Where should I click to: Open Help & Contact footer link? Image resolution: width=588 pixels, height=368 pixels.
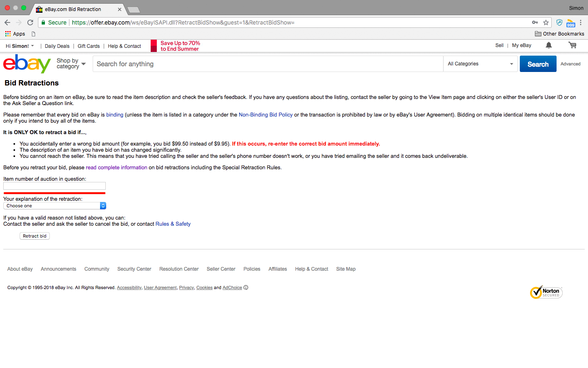[312, 269]
